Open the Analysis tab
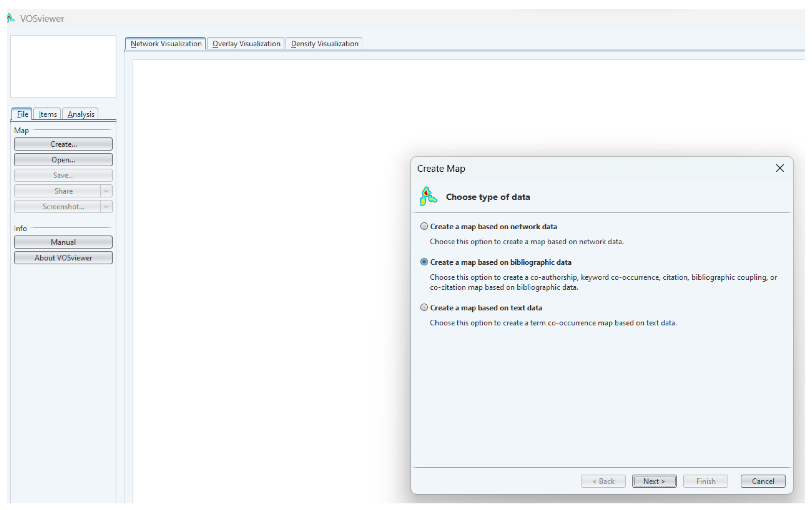 pyautogui.click(x=81, y=114)
